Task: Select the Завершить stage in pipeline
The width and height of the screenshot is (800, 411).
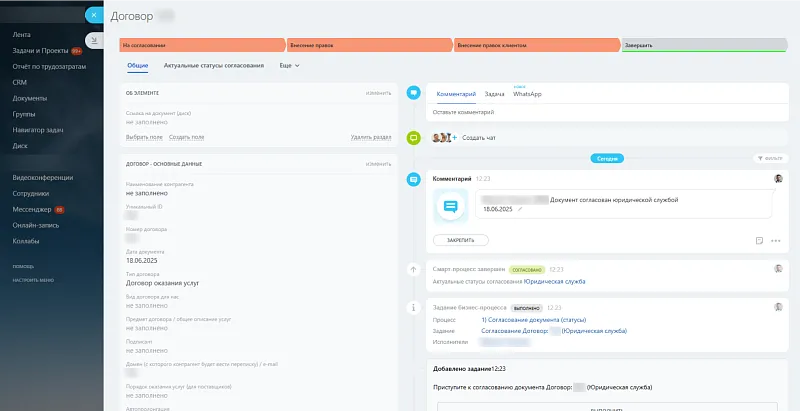Action: coord(704,45)
